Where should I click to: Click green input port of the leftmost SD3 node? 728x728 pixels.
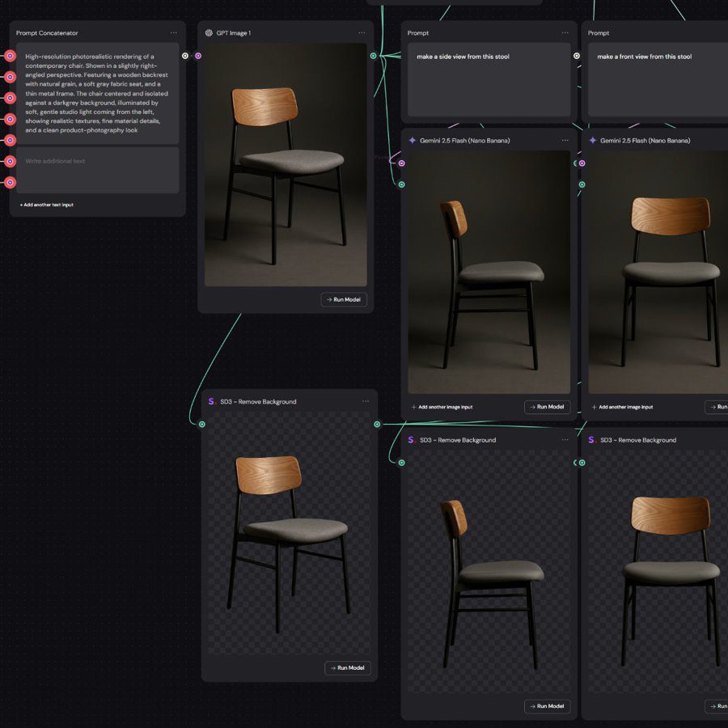(202, 424)
